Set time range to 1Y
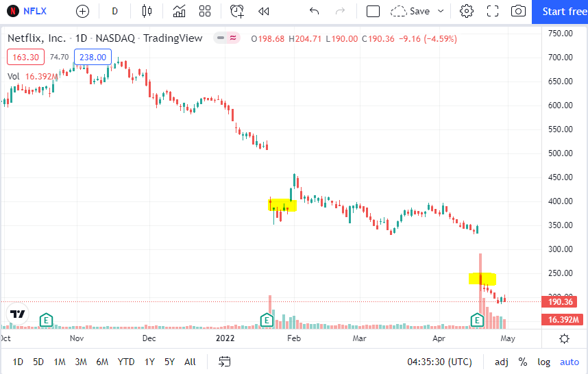 coord(149,362)
